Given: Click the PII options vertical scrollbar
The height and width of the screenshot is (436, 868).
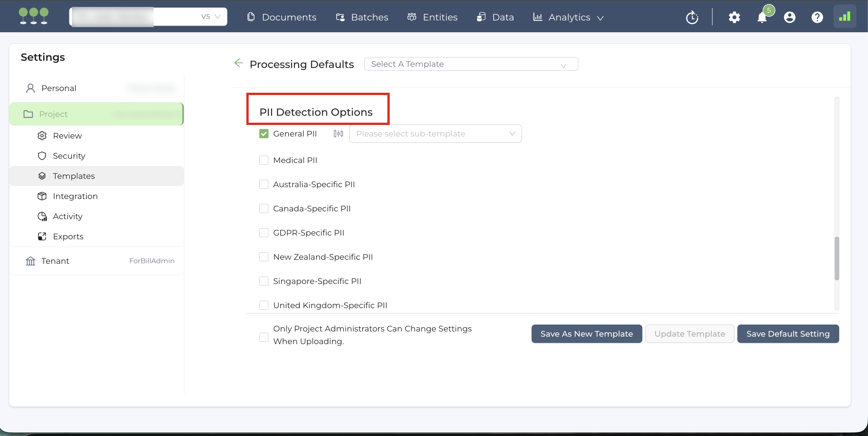Looking at the screenshot, I should [836, 258].
